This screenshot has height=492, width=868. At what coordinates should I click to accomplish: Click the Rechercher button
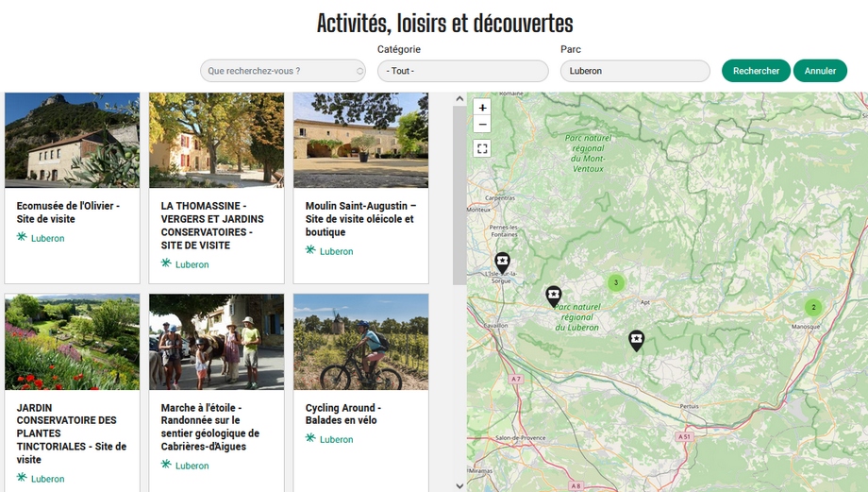point(756,71)
